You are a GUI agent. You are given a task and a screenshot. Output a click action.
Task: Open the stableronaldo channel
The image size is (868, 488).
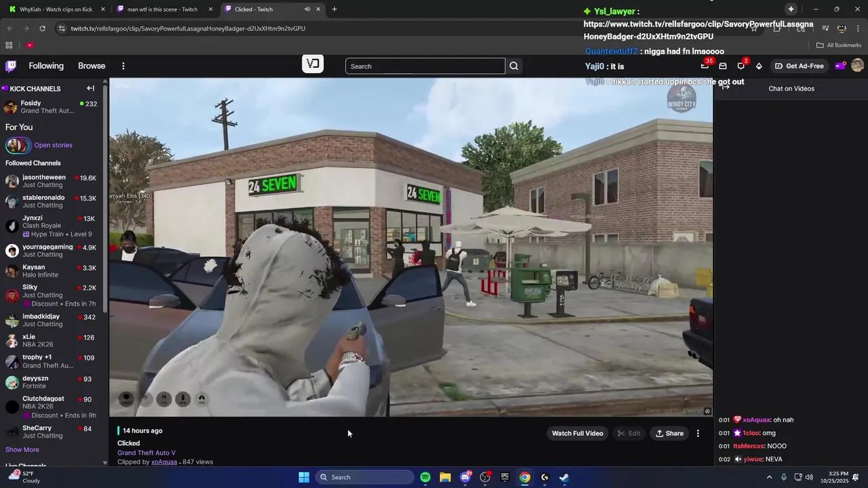coord(52,201)
